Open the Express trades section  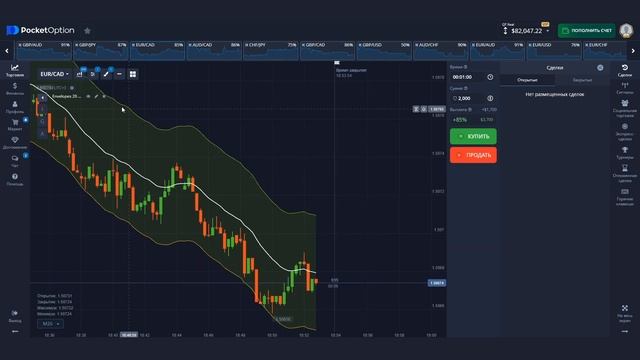tap(624, 132)
